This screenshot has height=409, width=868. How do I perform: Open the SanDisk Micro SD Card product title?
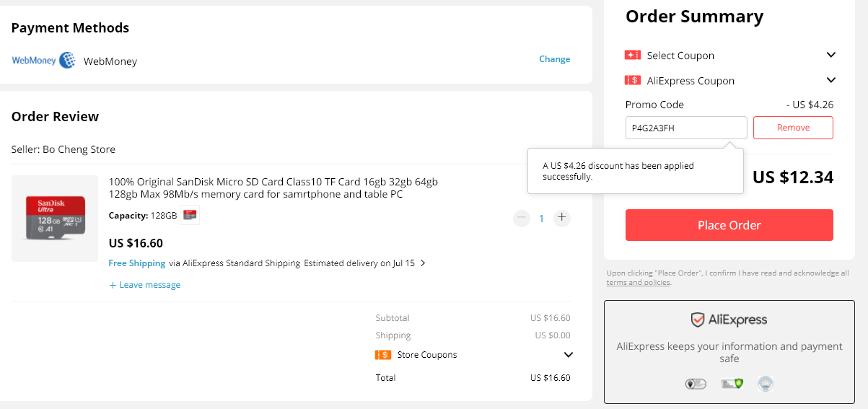click(273, 188)
